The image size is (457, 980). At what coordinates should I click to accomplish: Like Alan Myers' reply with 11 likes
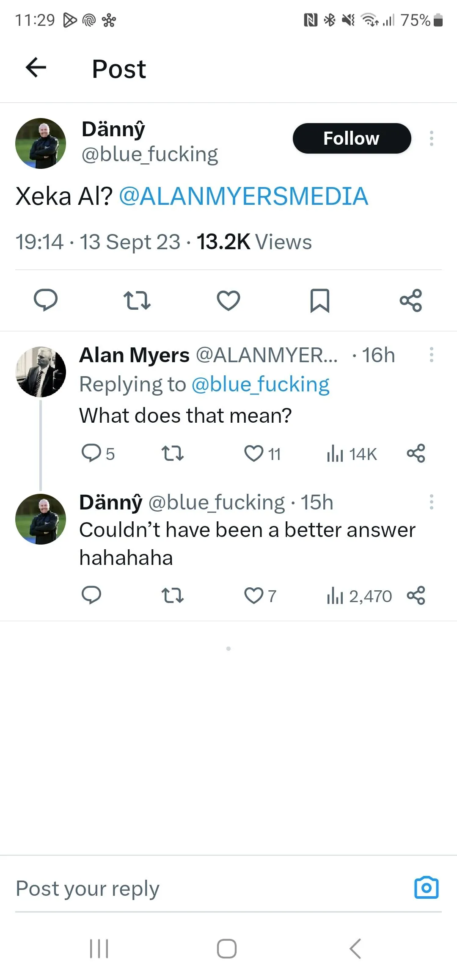[254, 454]
